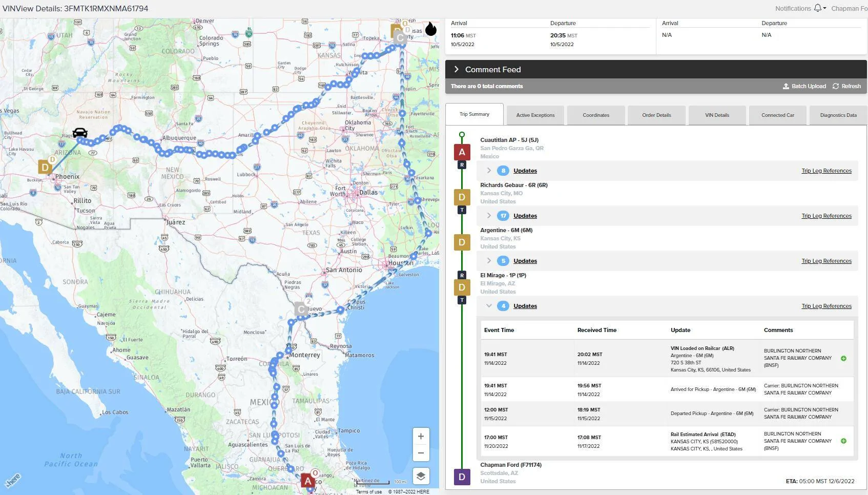This screenshot has width=868, height=495.
Task: Click the red A origin map marker
Action: pos(307,481)
